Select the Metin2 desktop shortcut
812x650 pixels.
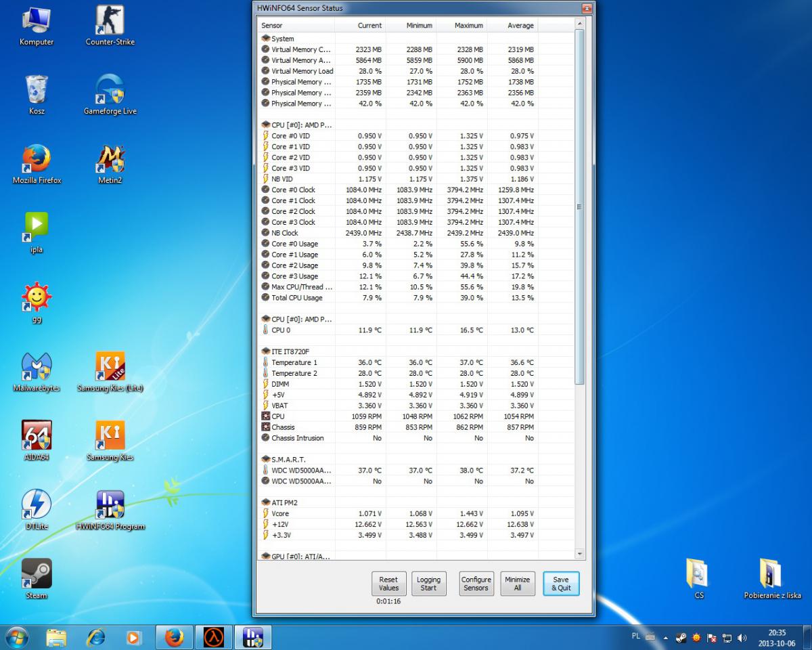(110, 164)
